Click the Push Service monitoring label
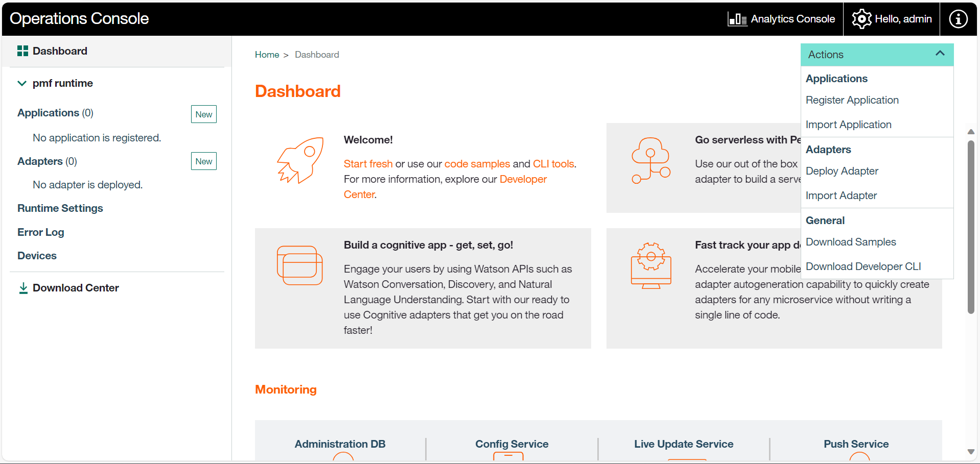Image resolution: width=980 pixels, height=464 pixels. point(856,444)
